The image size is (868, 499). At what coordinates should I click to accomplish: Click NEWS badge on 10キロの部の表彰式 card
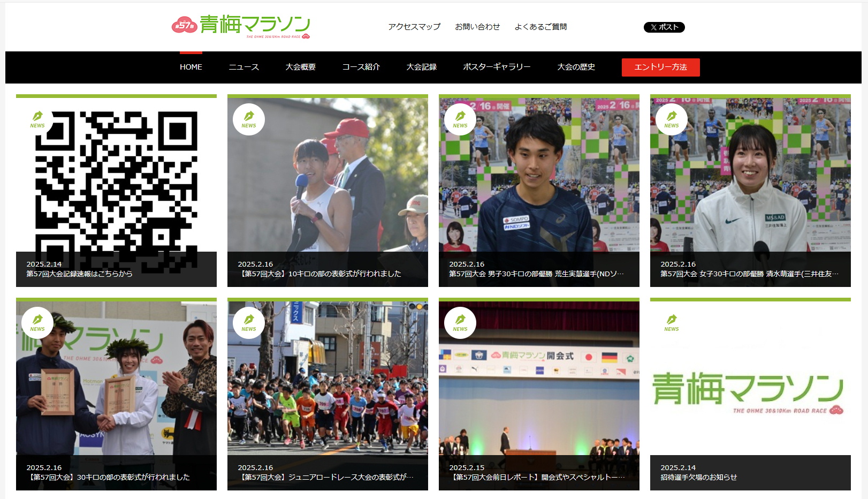[x=249, y=119]
